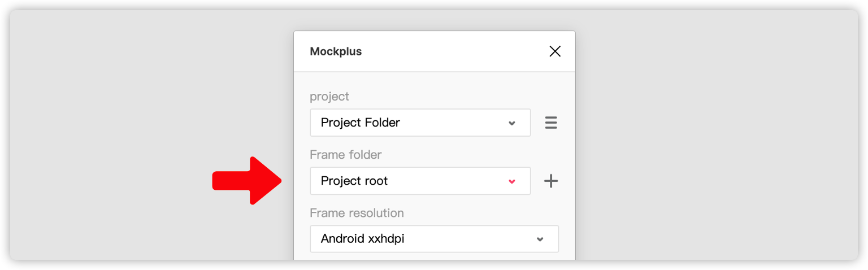Viewport: 868px width, 270px height.
Task: Click the gray chevron in Project Folder dropdown
Action: pos(512,123)
